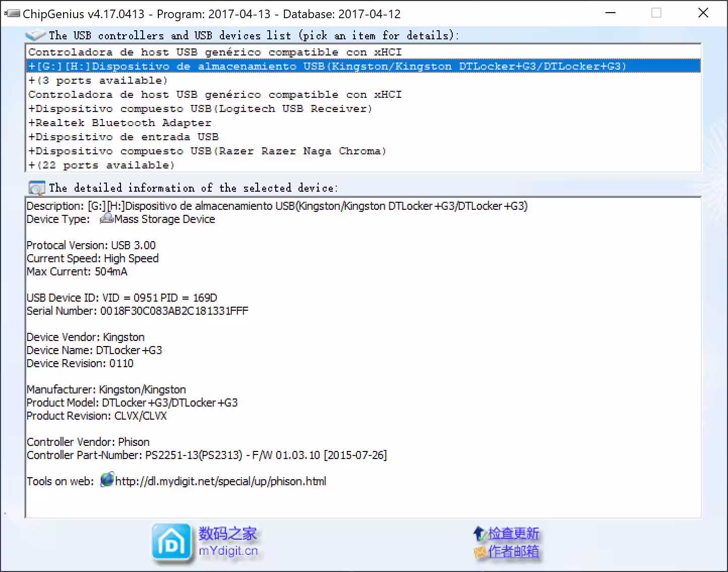
Task: Click the Max Current: 504mA line
Action: click(x=77, y=271)
